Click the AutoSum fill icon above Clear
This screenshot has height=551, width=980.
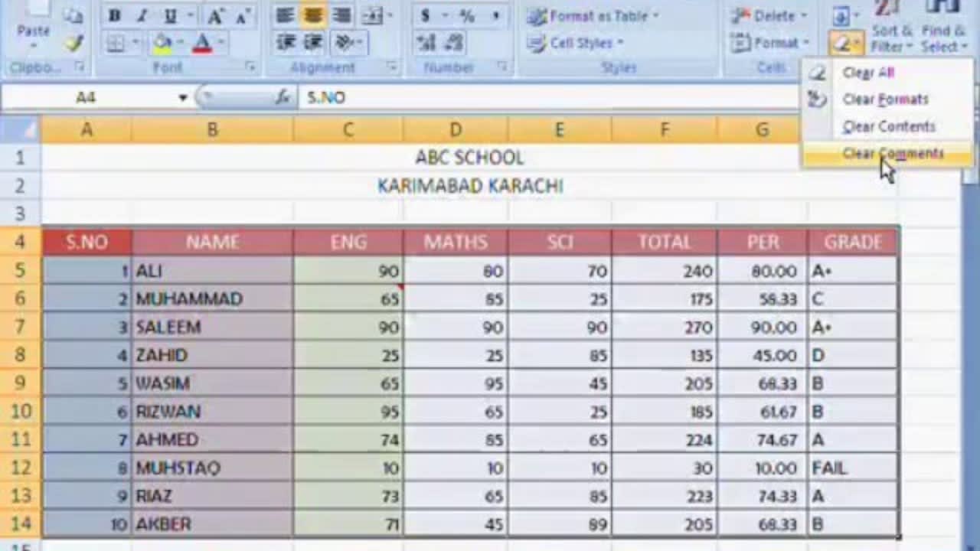point(842,15)
